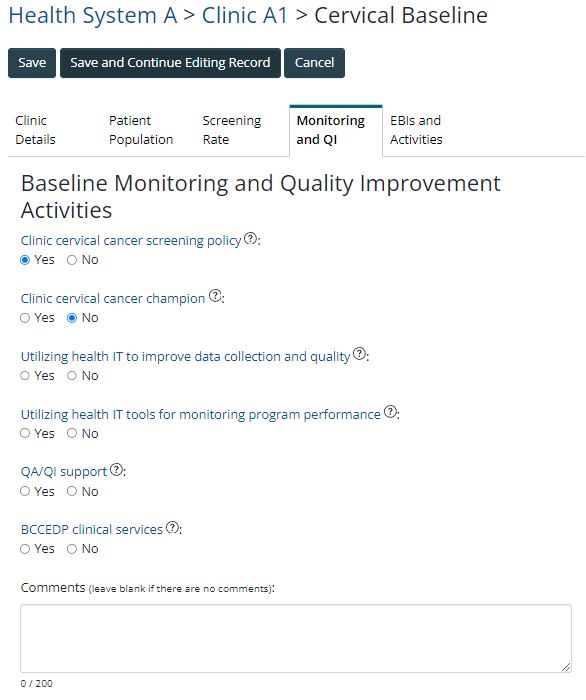Open the Patient Population tab
The width and height of the screenshot is (586, 700).
pos(141,130)
